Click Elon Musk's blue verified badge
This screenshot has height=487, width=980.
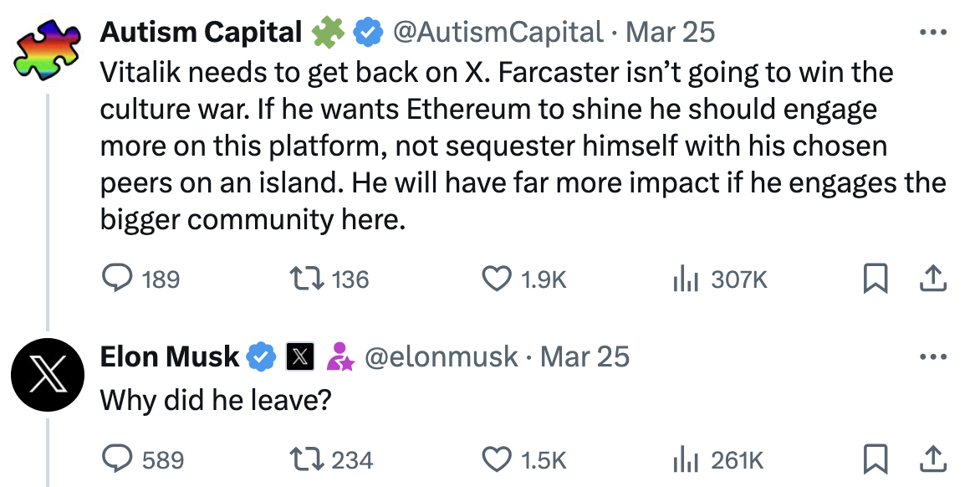[261, 356]
